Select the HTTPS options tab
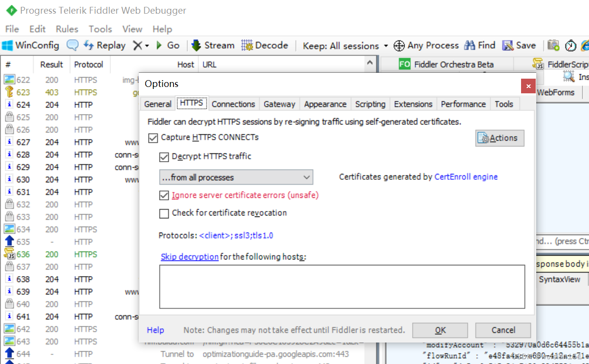The width and height of the screenshot is (589, 364). click(192, 103)
